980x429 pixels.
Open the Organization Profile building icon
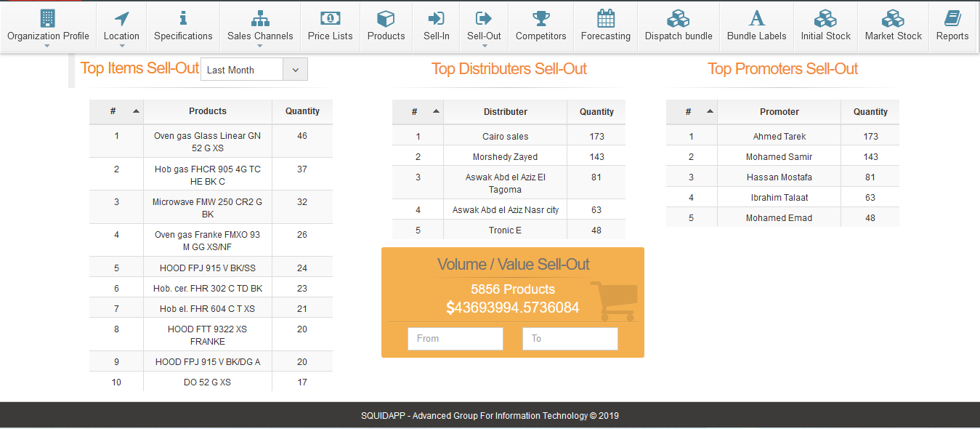[x=48, y=18]
